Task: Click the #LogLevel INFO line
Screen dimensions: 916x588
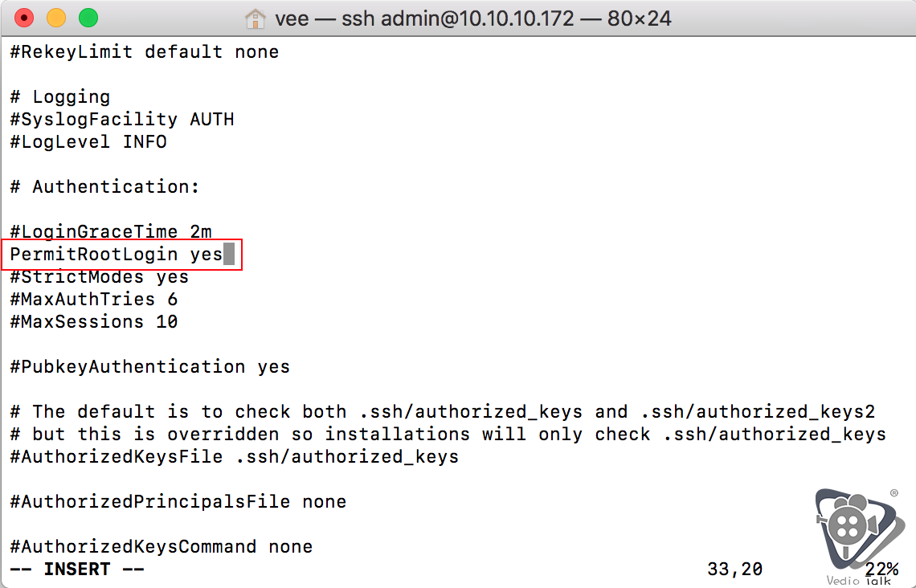Action: pyautogui.click(x=88, y=142)
